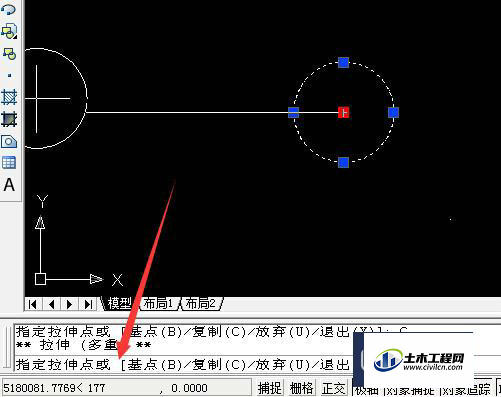
Task: Toggle 栅格 grid display
Action: click(301, 388)
